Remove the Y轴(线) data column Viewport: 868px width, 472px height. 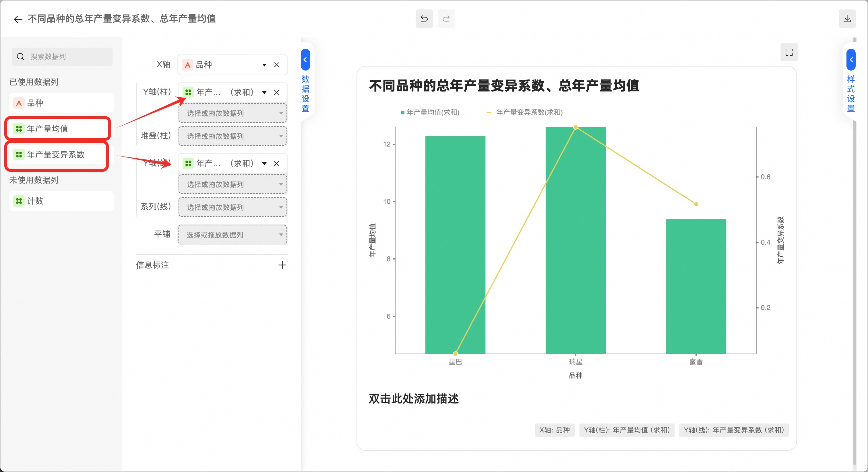tap(276, 164)
